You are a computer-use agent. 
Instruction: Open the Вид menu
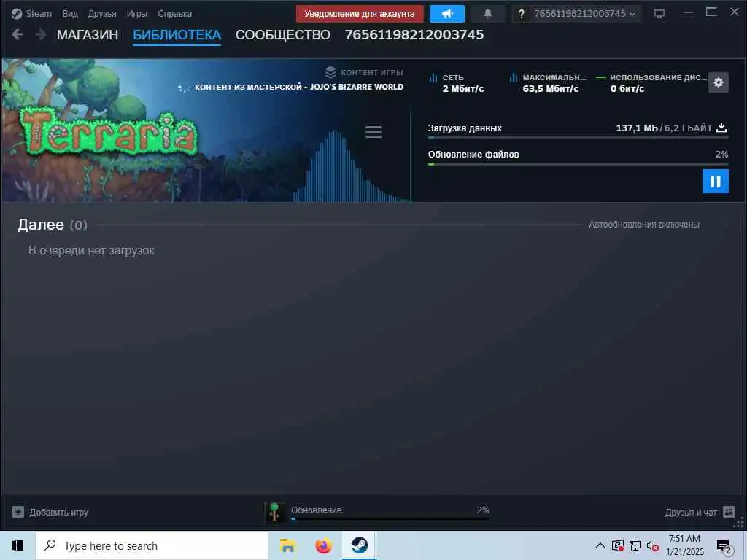pos(69,13)
